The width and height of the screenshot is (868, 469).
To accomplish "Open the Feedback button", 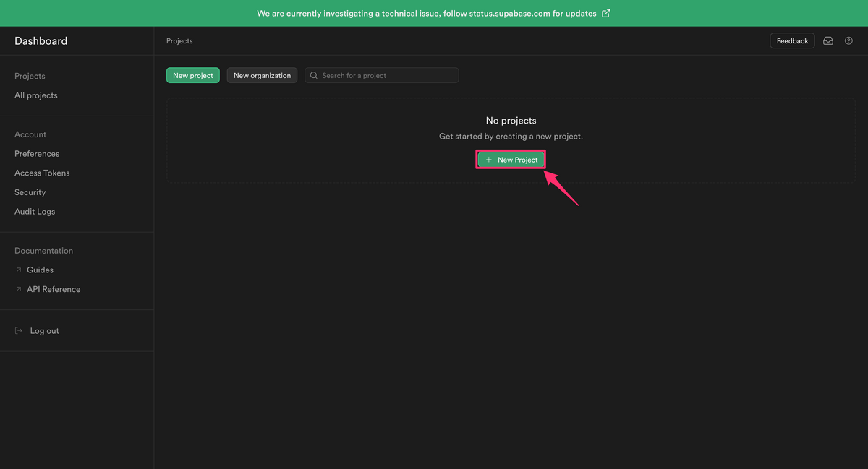I will point(792,41).
